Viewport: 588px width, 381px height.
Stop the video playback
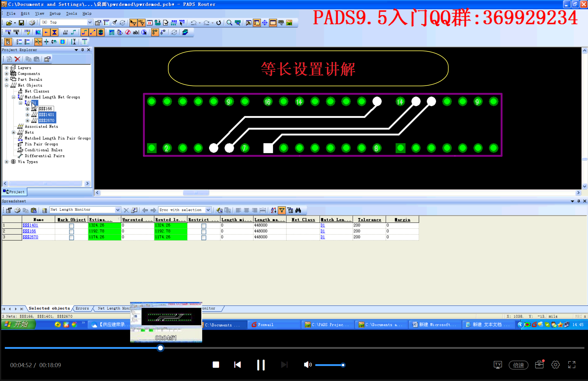tap(216, 365)
